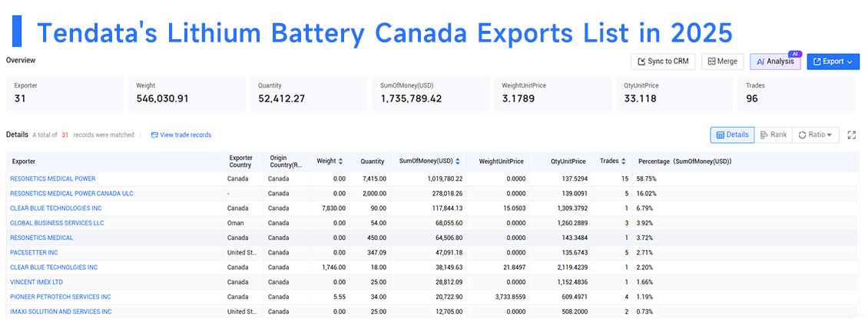Click the fullscreen expand icon

tap(852, 135)
